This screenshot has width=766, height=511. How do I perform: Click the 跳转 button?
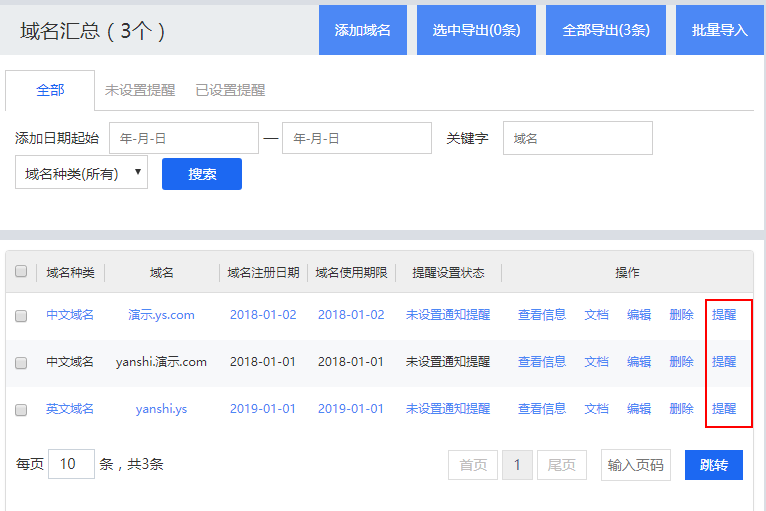[713, 465]
